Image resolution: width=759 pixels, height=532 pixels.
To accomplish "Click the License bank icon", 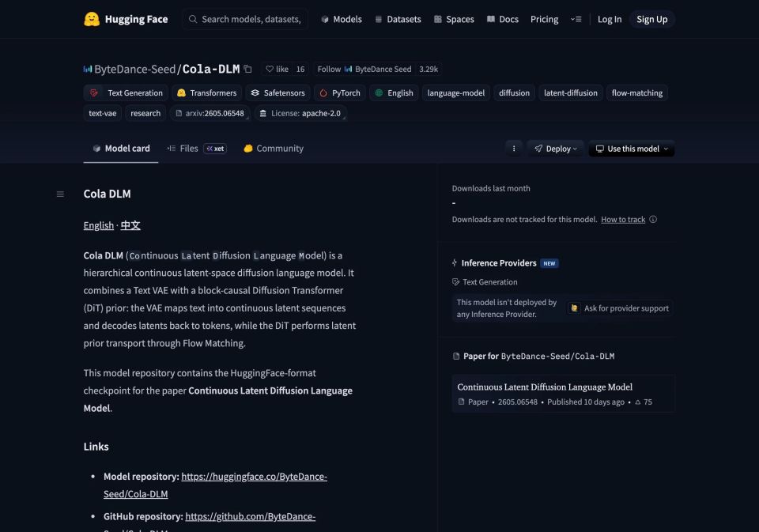I will pyautogui.click(x=262, y=113).
